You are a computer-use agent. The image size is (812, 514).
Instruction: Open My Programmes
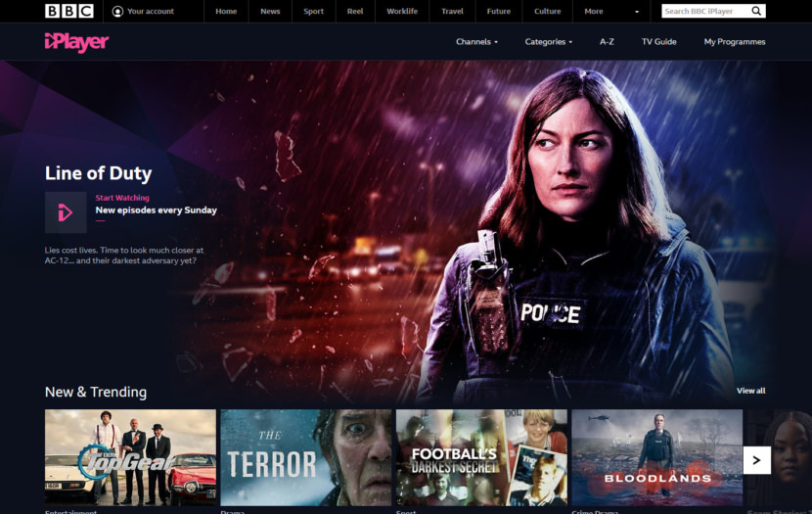735,41
